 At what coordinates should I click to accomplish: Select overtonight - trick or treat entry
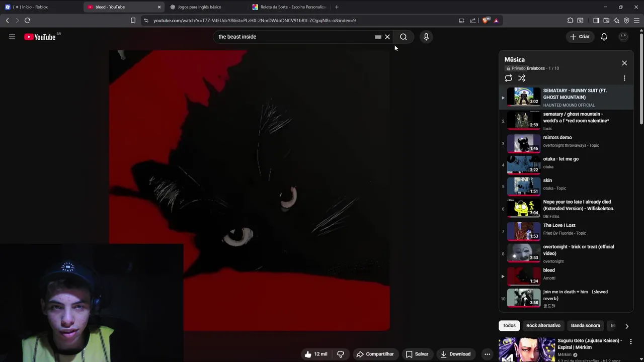tap(567, 253)
